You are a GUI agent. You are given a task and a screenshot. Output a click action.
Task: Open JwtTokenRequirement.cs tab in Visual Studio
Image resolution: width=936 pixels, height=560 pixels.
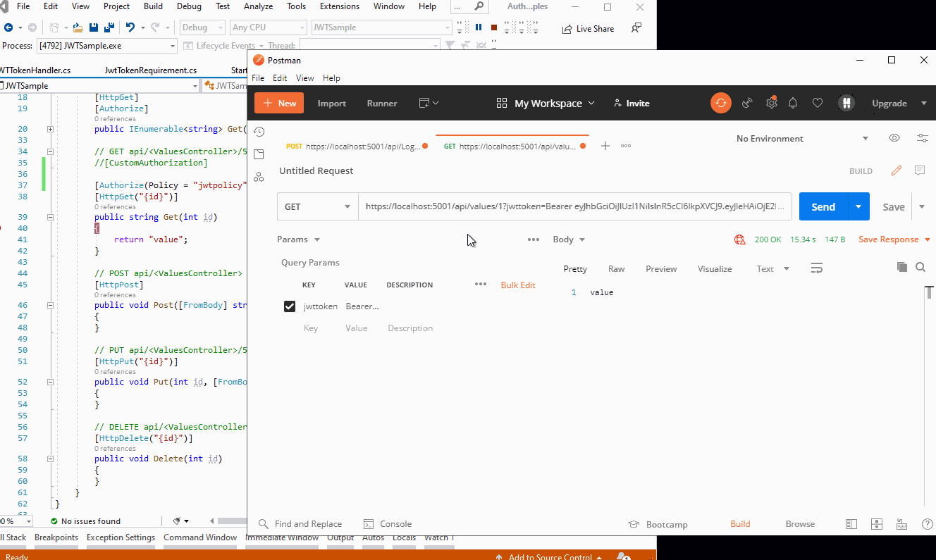pos(151,70)
